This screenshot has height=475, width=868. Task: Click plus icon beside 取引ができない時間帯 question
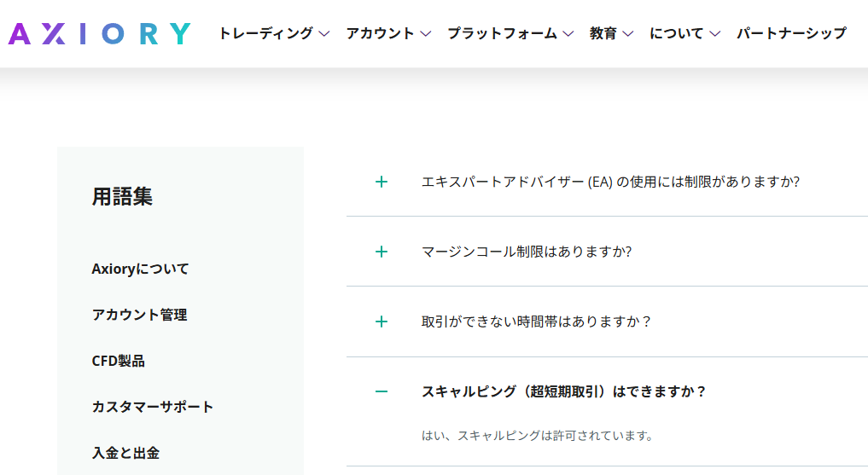[x=382, y=321]
